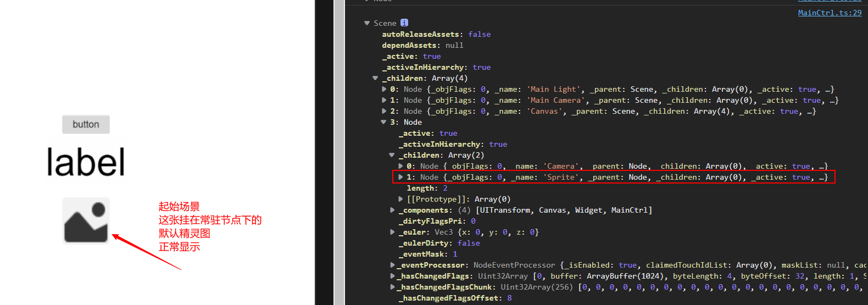Click the 'dependAssets: null' property
Viewport: 868px width, 305px height.
click(422, 45)
